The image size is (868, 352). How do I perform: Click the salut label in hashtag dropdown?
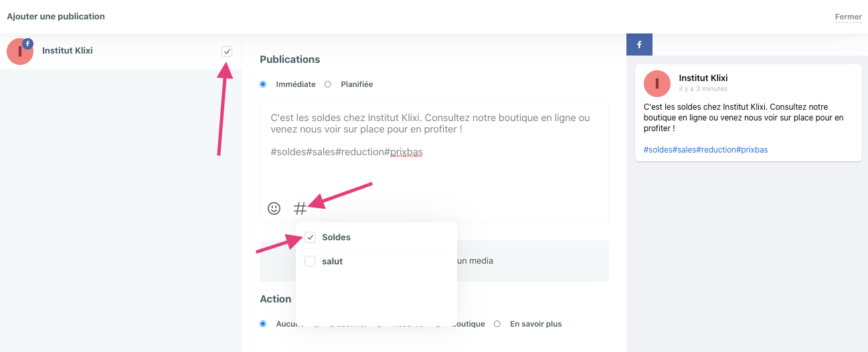pyautogui.click(x=332, y=261)
